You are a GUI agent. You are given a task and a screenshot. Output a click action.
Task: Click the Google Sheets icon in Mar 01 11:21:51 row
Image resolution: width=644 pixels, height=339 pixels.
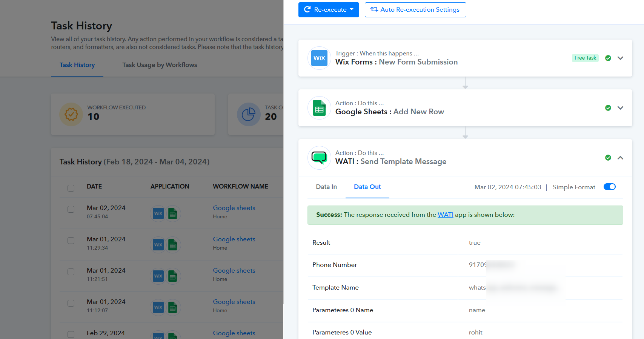tap(173, 276)
